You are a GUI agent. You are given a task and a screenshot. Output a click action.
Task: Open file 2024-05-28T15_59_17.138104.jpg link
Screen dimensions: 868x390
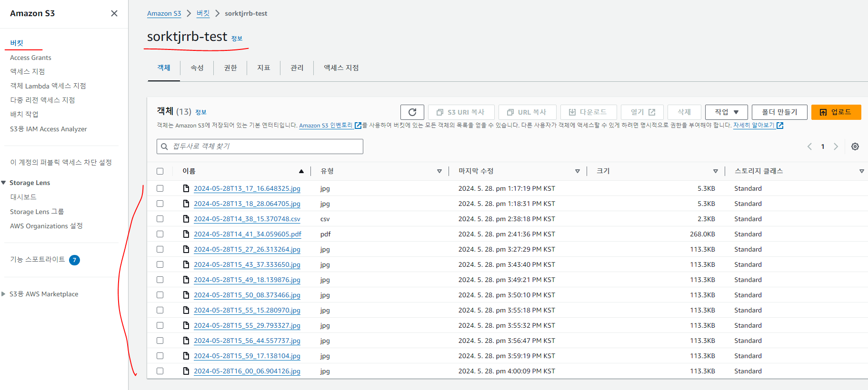point(247,356)
